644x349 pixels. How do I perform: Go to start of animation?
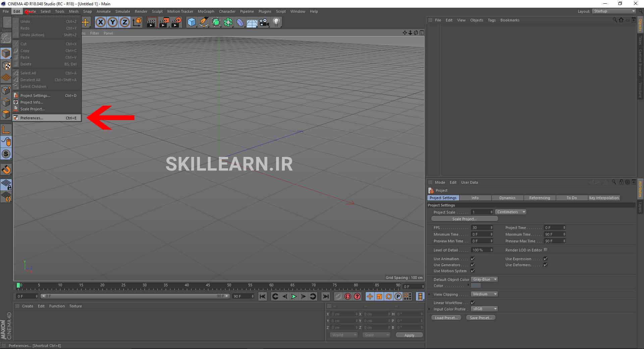coord(263,296)
